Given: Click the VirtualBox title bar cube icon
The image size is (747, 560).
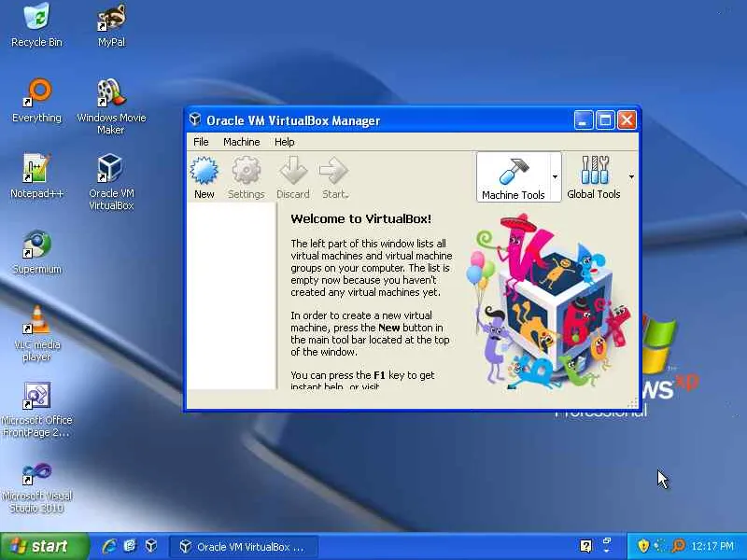Looking at the screenshot, I should tap(195, 119).
